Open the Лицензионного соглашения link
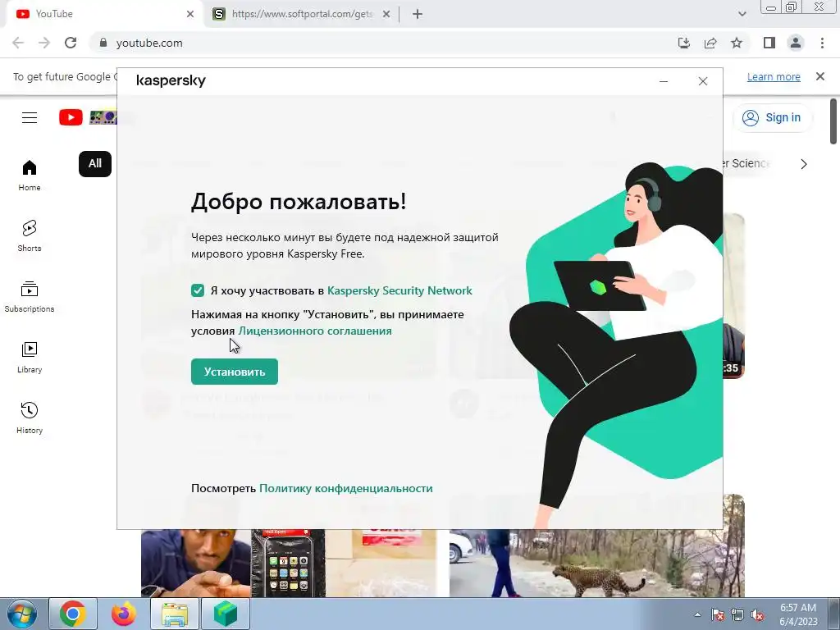This screenshot has height=630, width=840. (x=315, y=331)
